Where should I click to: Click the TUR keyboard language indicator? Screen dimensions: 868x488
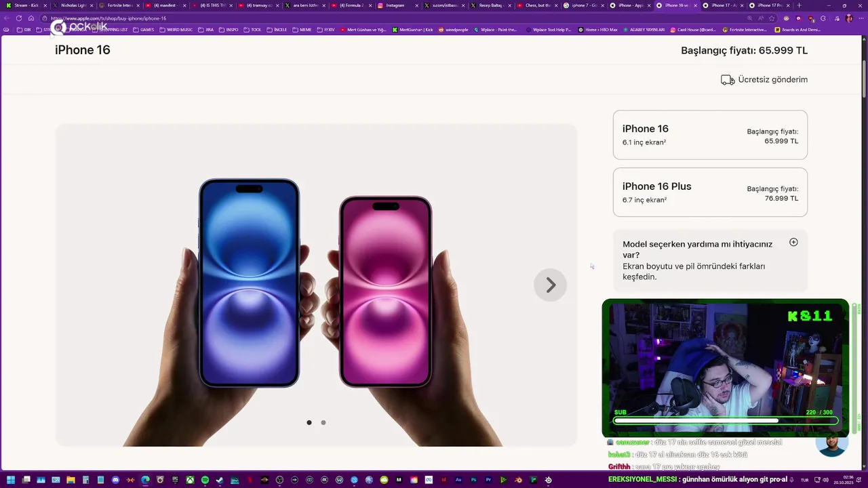[804, 481]
